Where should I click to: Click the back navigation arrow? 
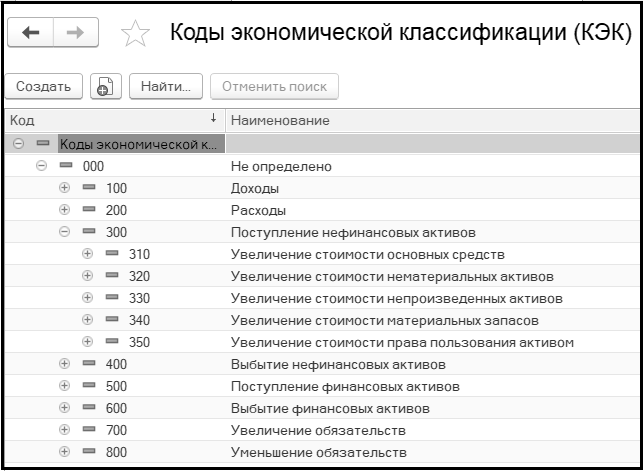click(31, 34)
